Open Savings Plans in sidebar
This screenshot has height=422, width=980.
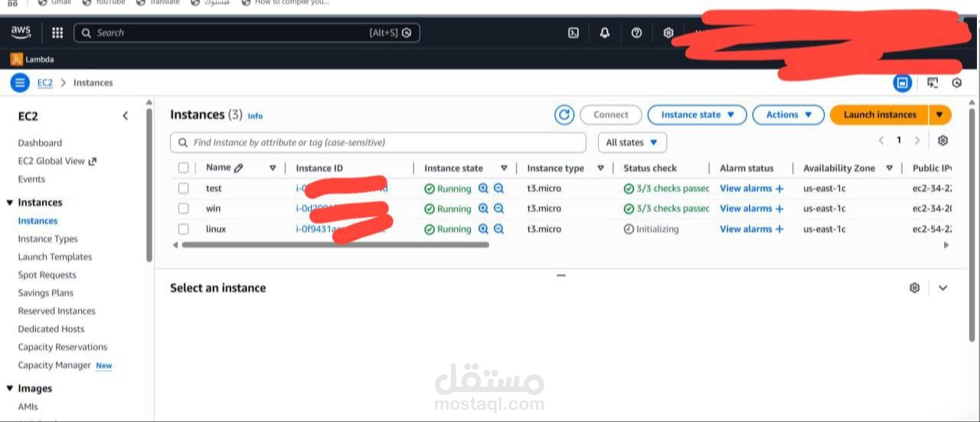coord(46,293)
